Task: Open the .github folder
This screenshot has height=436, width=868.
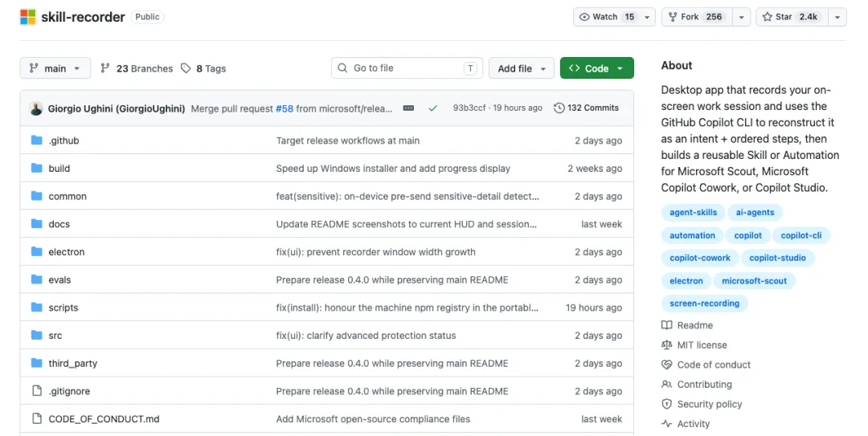Action: tap(63, 141)
